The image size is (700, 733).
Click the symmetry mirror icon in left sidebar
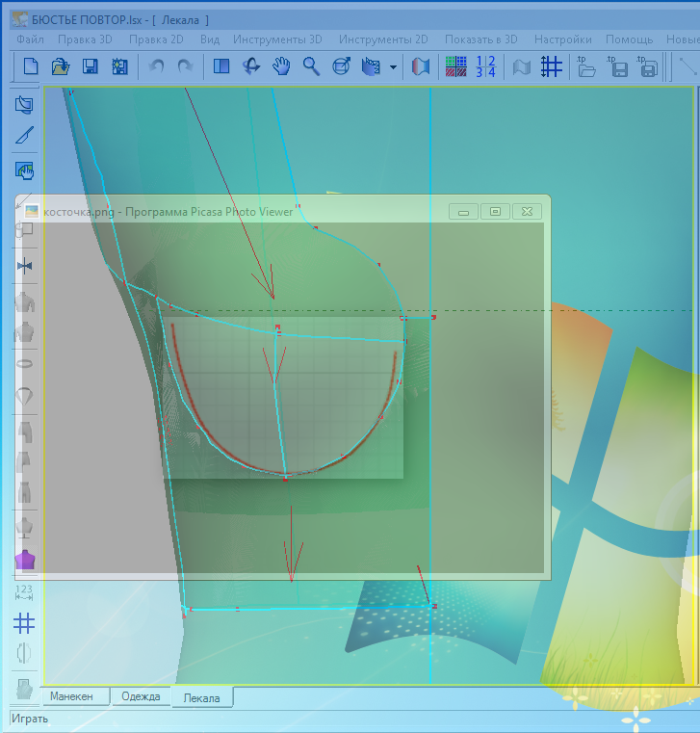(x=24, y=267)
